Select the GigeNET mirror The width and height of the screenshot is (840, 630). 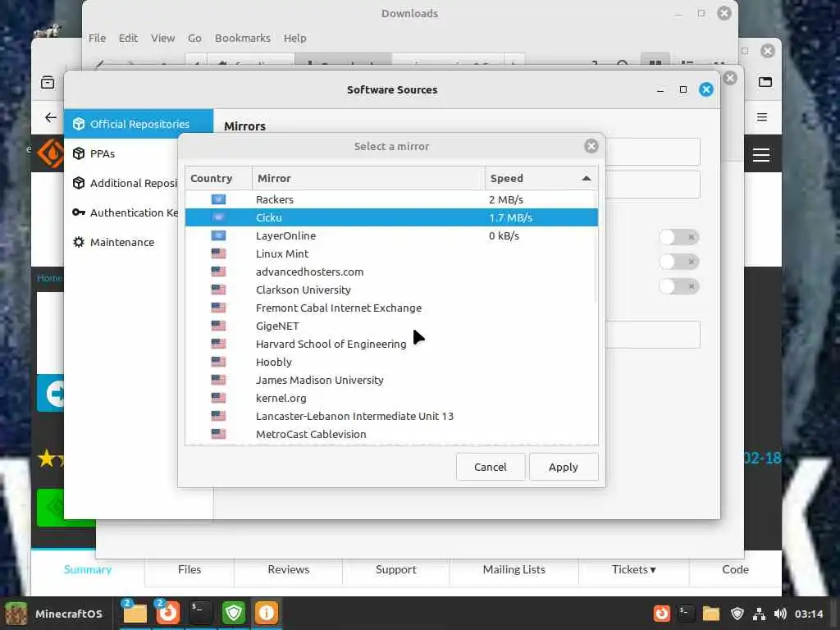391,326
